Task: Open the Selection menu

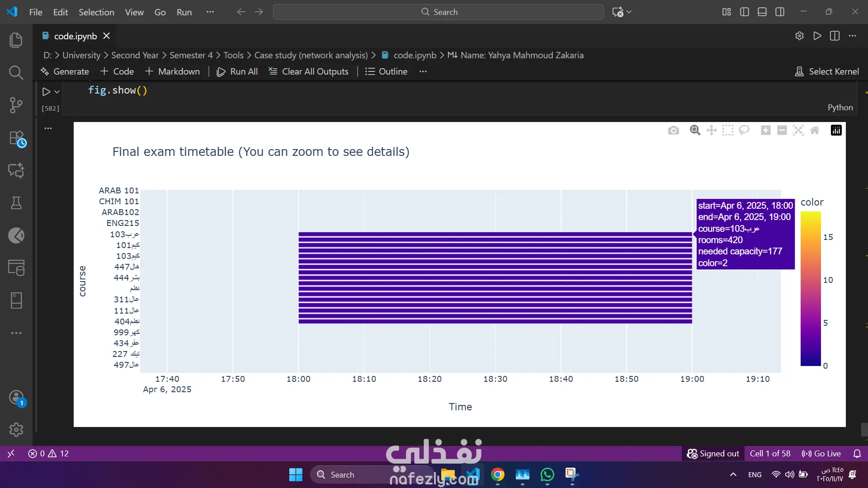Action: pyautogui.click(x=96, y=12)
